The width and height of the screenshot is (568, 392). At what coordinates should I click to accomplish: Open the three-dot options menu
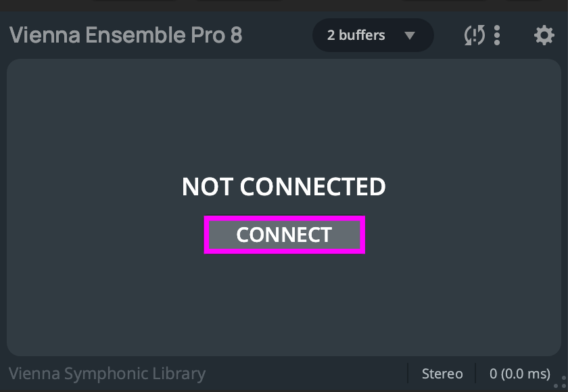point(497,35)
